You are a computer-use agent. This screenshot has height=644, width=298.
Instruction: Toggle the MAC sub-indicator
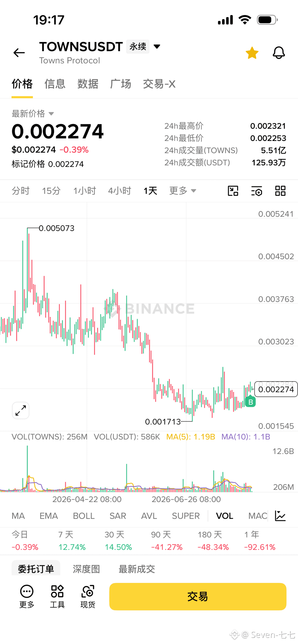pyautogui.click(x=258, y=516)
